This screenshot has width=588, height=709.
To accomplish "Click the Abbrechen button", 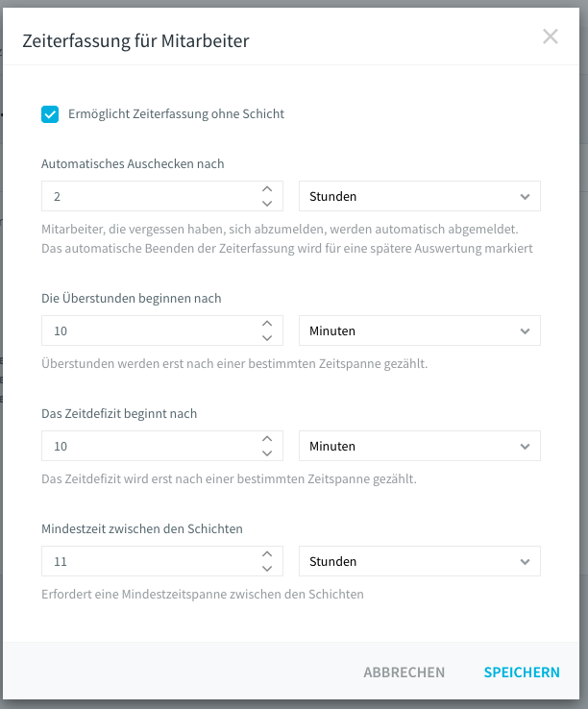I will pos(404,672).
